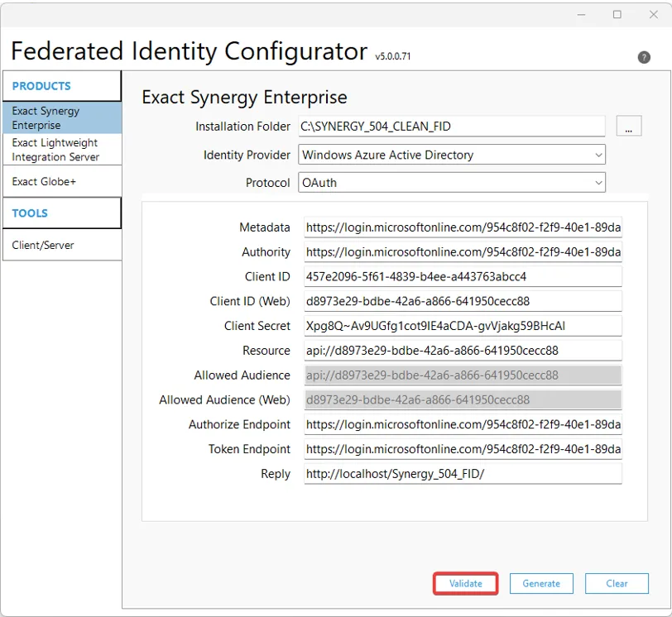Maximize the configurator window
Viewport: 672px width, 617px height.
(617, 15)
